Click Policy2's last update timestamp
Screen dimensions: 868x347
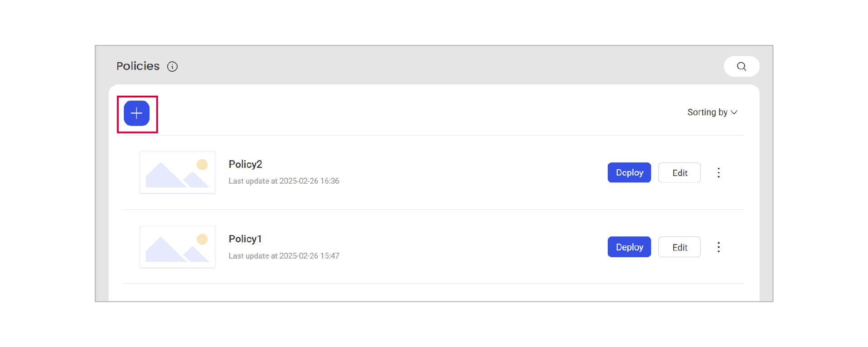284,181
